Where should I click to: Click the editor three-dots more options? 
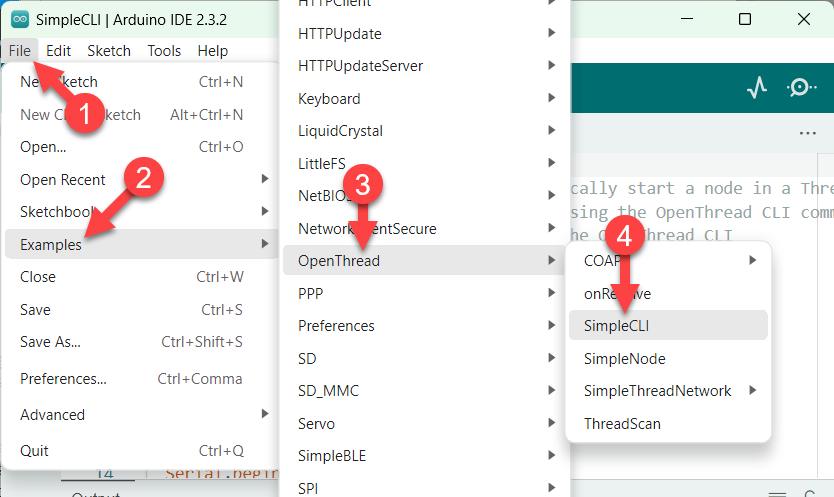coord(807,133)
